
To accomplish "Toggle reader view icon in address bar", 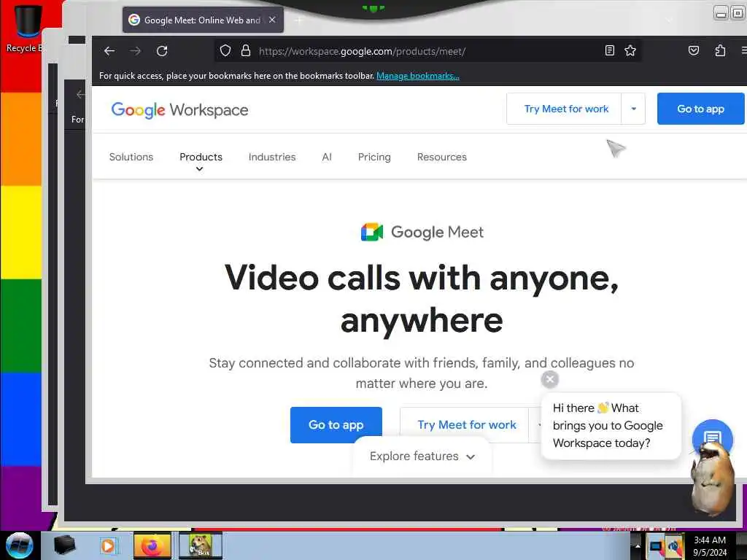I will [609, 50].
